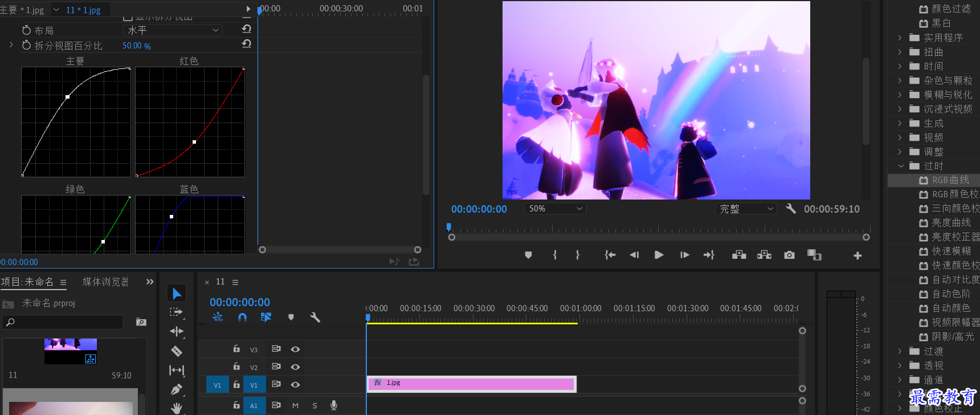Hide V3 track output eye

(x=295, y=349)
